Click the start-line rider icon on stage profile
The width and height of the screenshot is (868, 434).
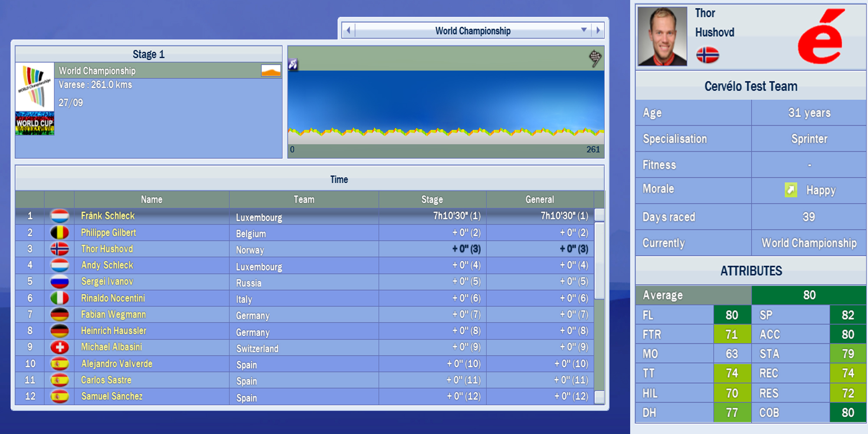293,64
